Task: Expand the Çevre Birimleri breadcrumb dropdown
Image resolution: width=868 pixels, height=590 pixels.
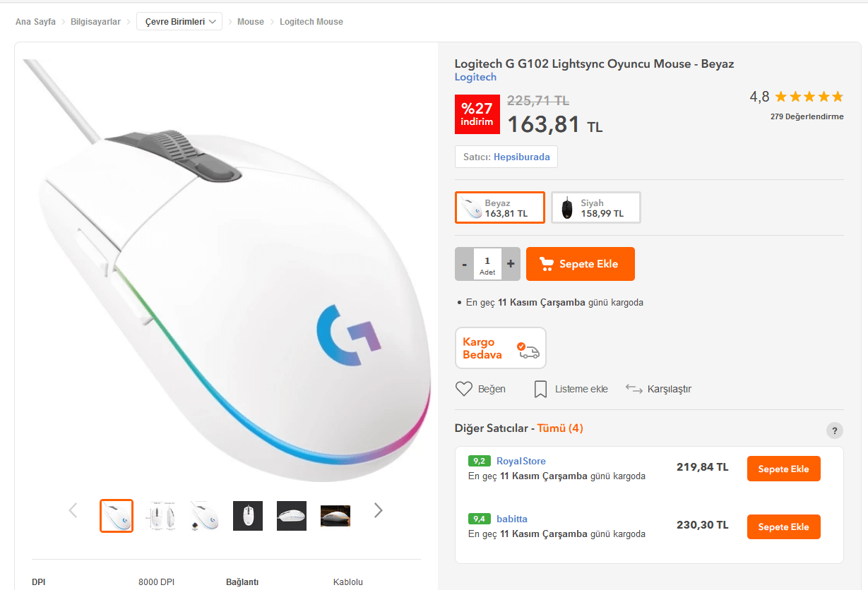Action: point(179,22)
